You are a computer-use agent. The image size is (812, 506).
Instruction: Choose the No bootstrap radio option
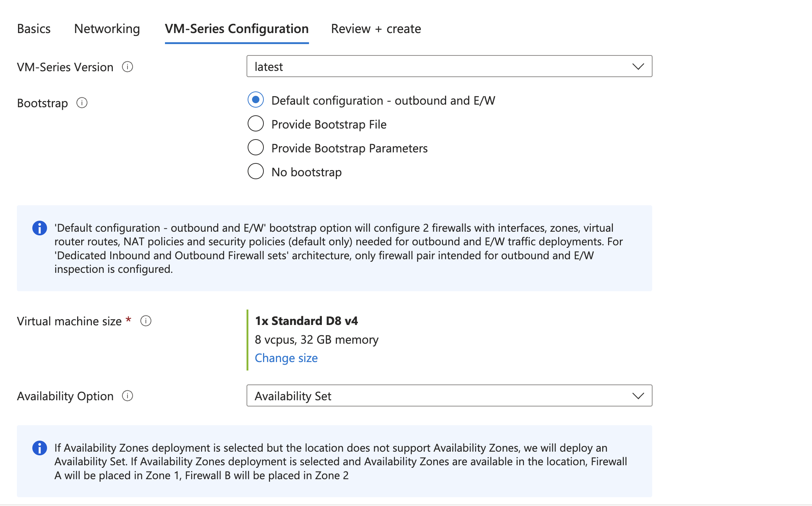(x=256, y=171)
